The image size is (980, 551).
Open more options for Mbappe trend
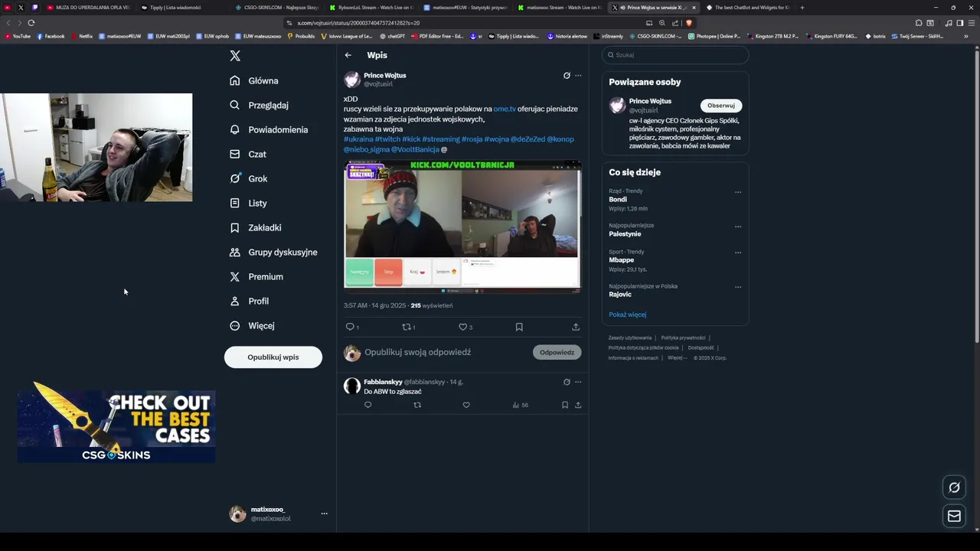point(738,253)
